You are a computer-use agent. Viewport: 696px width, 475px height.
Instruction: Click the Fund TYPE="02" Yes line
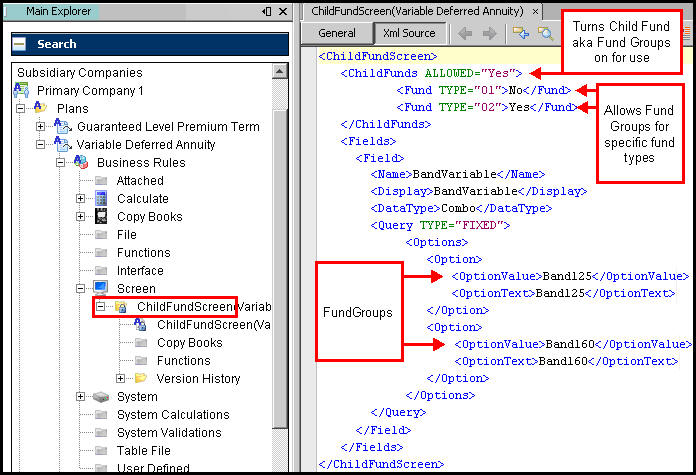point(486,107)
